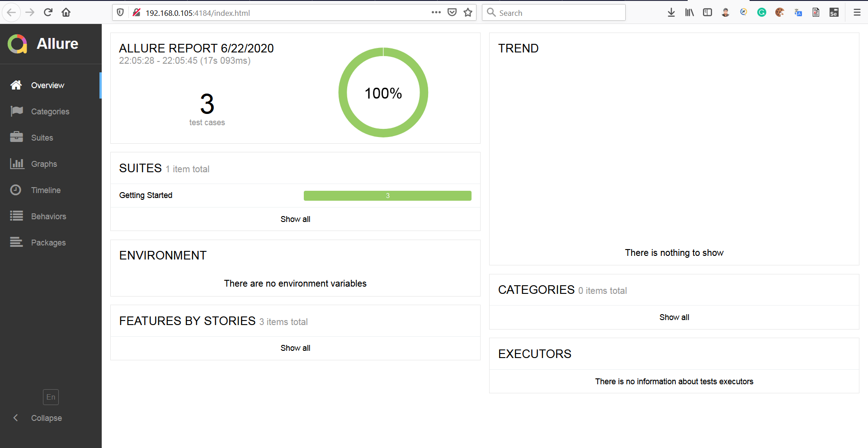This screenshot has height=448, width=868.
Task: Open the page actions three-dot menu
Action: click(436, 13)
